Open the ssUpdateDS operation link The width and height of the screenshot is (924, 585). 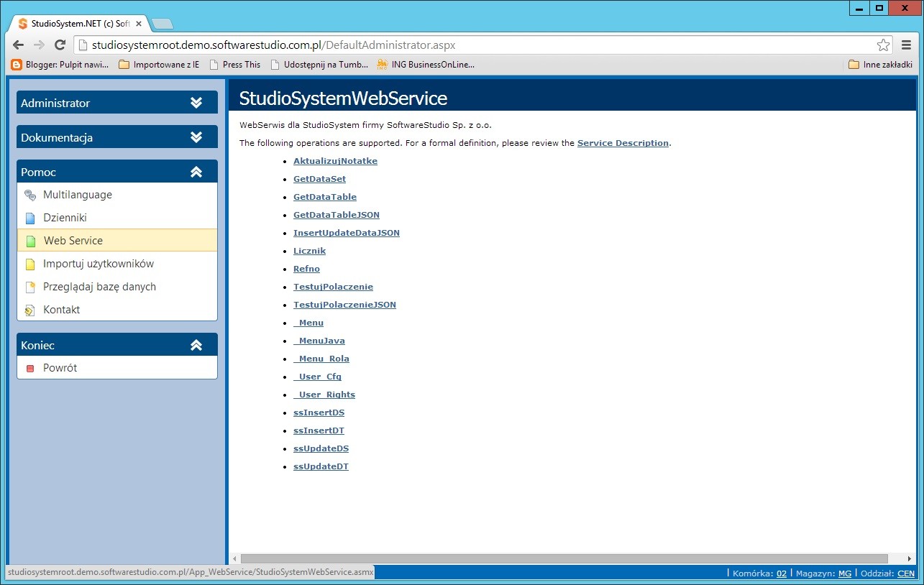321,448
